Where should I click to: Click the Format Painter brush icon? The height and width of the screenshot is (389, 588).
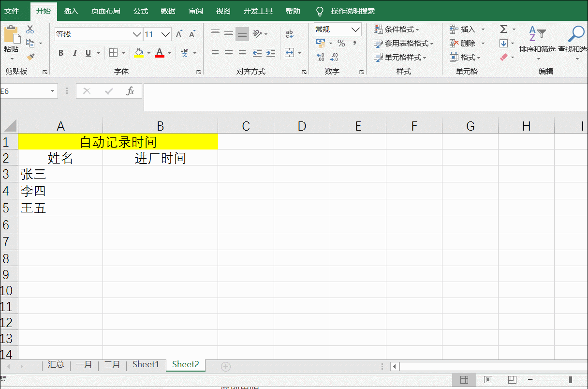point(30,57)
